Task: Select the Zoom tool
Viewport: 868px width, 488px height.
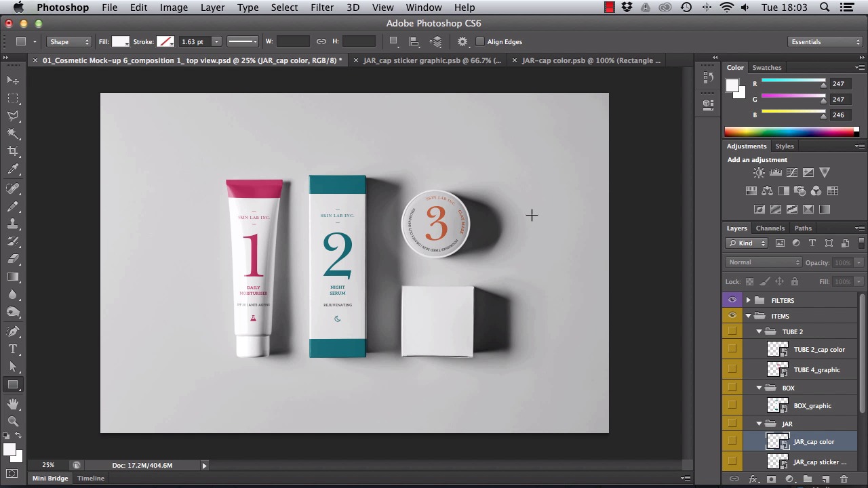Action: pyautogui.click(x=13, y=422)
